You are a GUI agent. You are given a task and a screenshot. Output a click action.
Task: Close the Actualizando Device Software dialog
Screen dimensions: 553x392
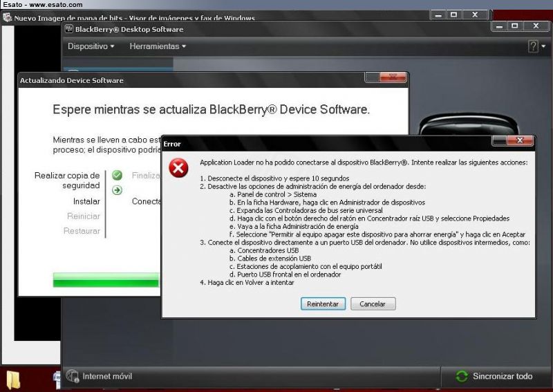393,76
